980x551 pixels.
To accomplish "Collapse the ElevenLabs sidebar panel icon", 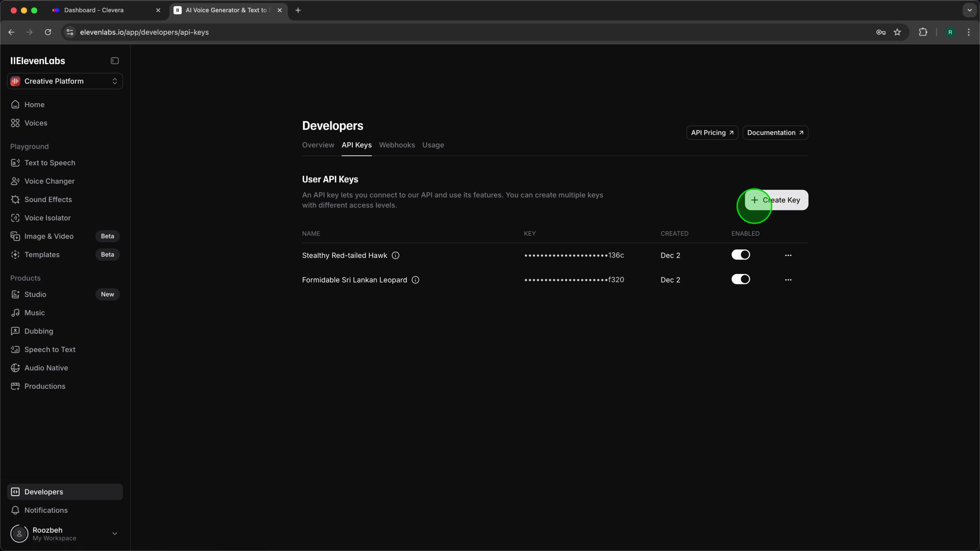I will (114, 61).
